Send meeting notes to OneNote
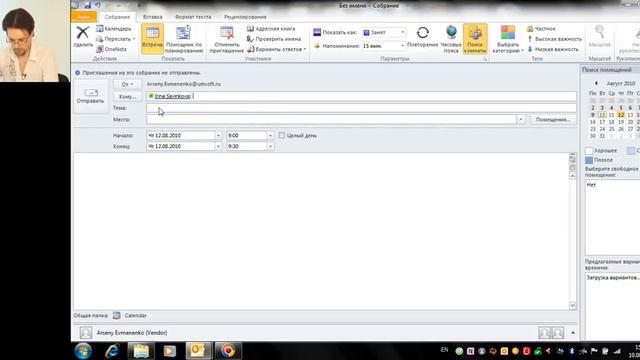The height and width of the screenshot is (360, 640). click(111, 49)
